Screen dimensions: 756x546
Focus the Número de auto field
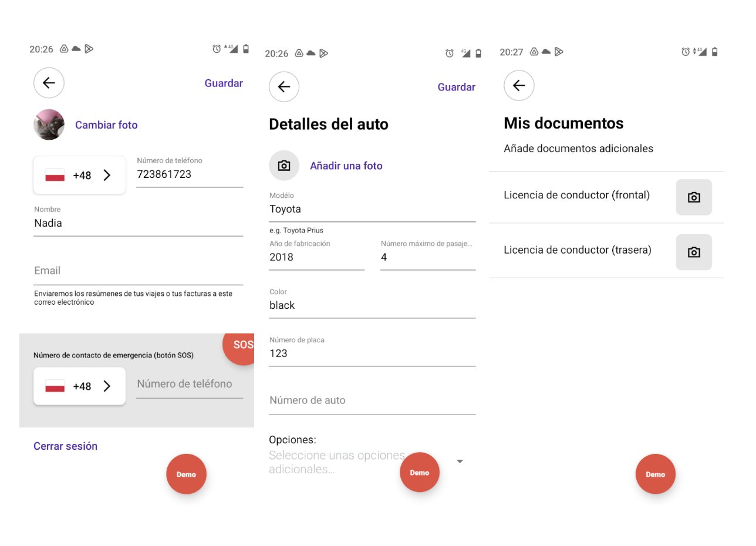pyautogui.click(x=372, y=400)
